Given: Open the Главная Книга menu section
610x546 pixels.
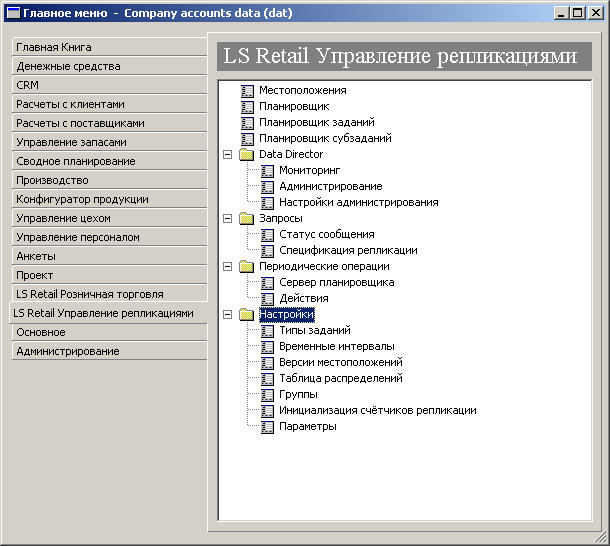Looking at the screenshot, I should [110, 47].
